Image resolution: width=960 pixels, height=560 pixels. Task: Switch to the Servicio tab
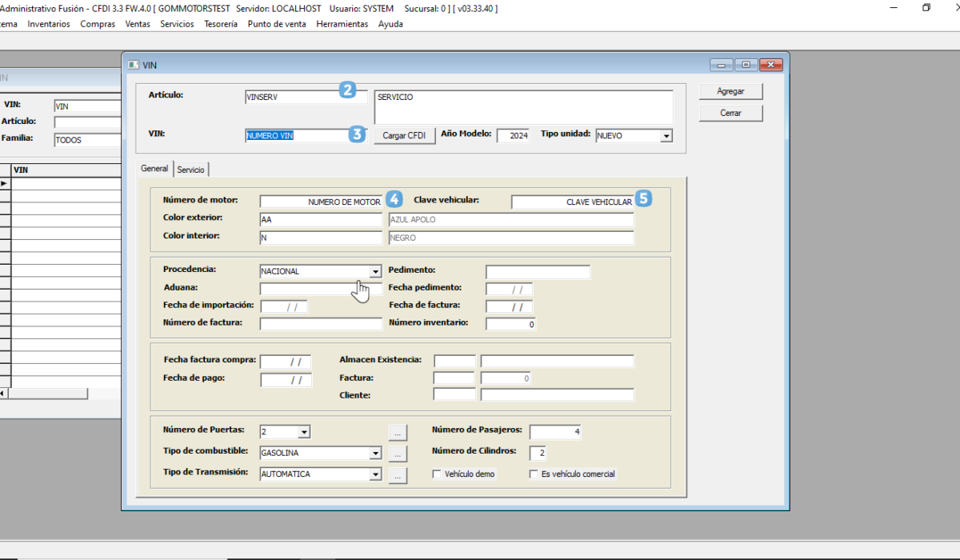coord(191,170)
